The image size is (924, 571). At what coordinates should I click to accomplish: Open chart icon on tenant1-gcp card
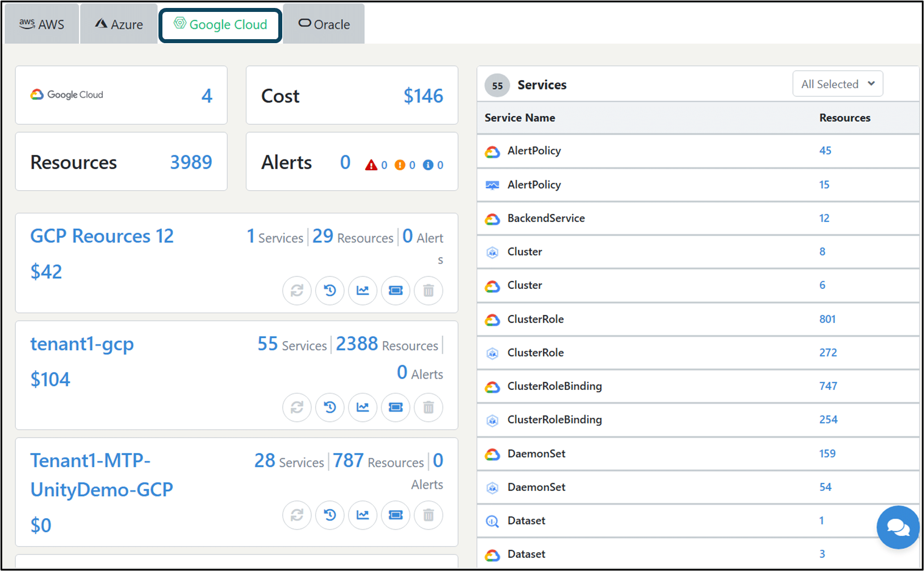point(363,408)
